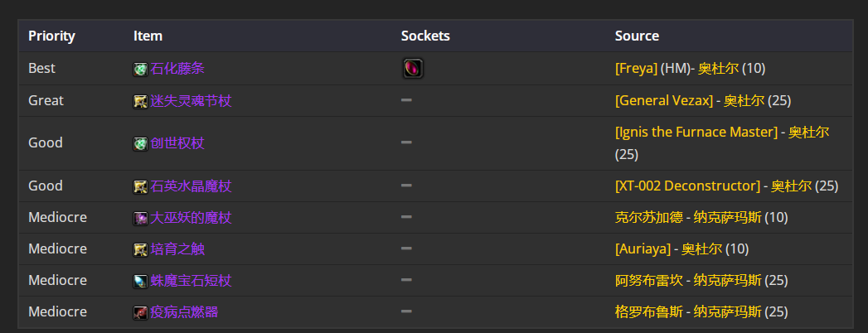Open the 迷失灵魂节杖 item link
This screenshot has width=868, height=333.
point(191,101)
